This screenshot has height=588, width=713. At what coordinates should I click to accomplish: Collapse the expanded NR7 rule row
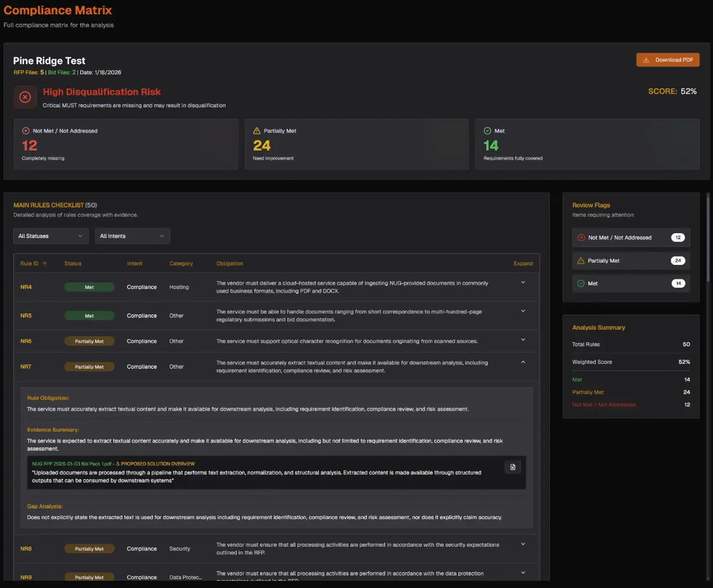tap(523, 362)
